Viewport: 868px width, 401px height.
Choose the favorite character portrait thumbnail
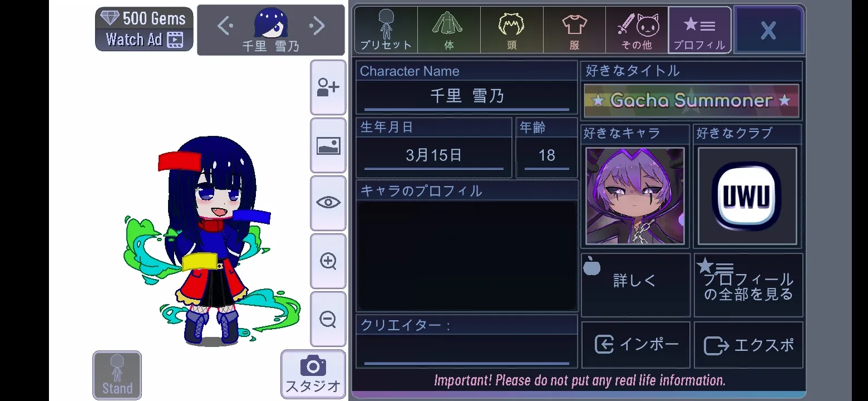click(635, 196)
